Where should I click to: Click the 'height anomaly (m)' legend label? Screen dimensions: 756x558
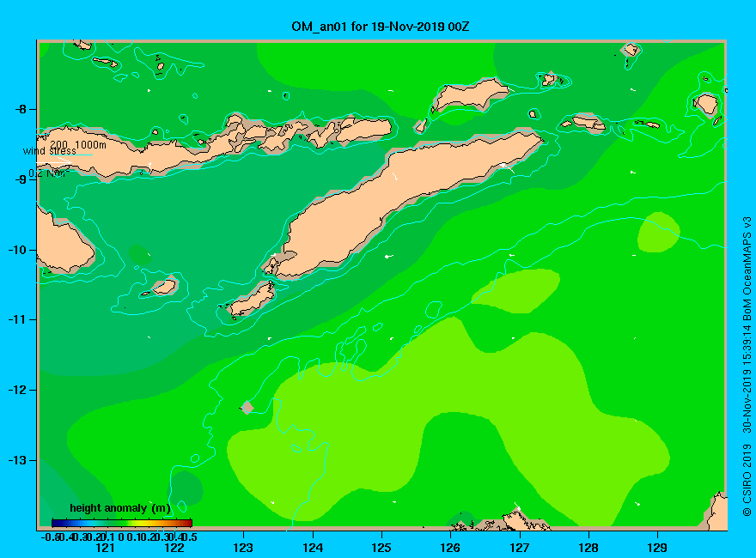(x=120, y=508)
